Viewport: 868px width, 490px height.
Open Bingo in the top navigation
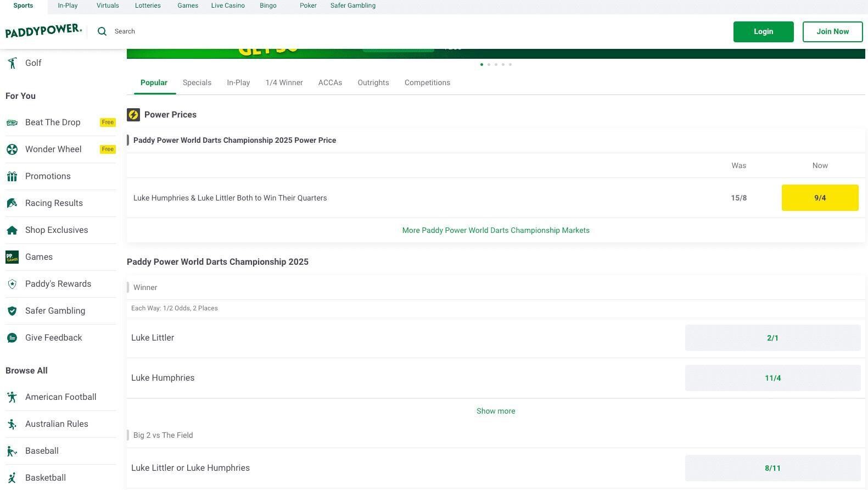click(x=268, y=5)
